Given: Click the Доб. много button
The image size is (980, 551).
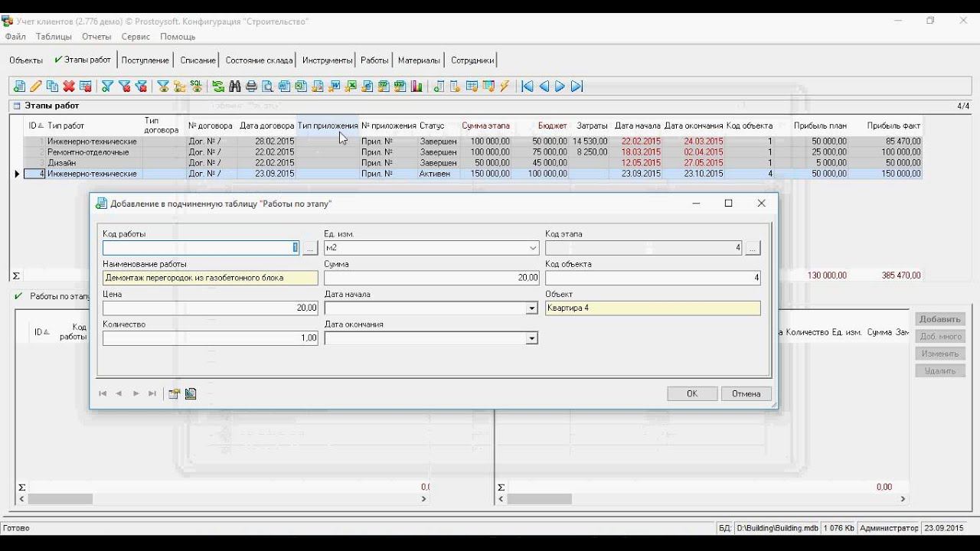Looking at the screenshot, I should pyautogui.click(x=940, y=337).
